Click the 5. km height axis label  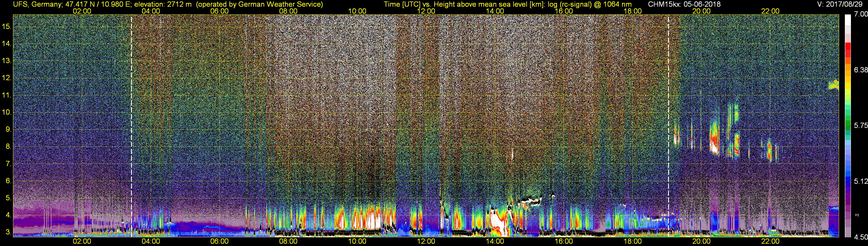pyautogui.click(x=8, y=198)
